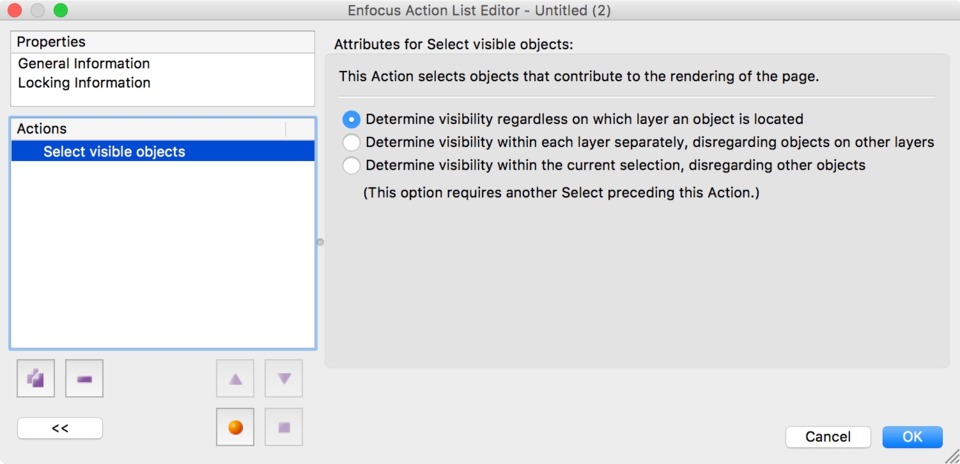Open General Information properties

point(84,64)
